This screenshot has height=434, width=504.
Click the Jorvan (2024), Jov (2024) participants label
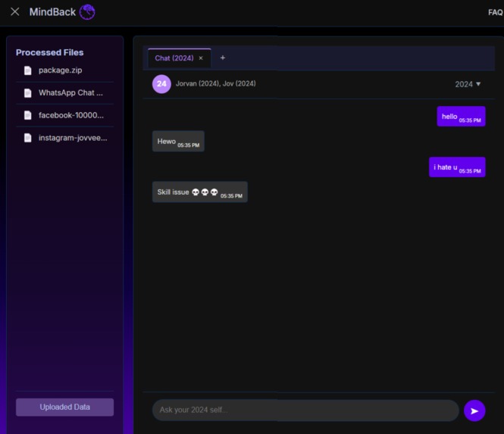(x=216, y=83)
